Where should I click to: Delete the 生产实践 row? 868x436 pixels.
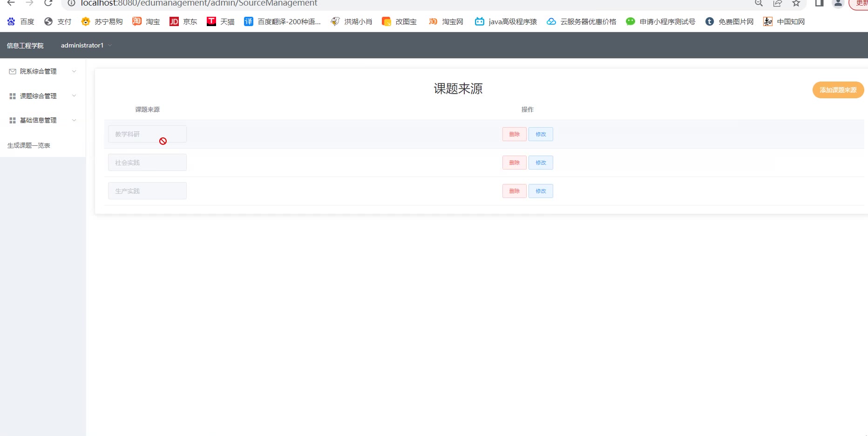[515, 191]
